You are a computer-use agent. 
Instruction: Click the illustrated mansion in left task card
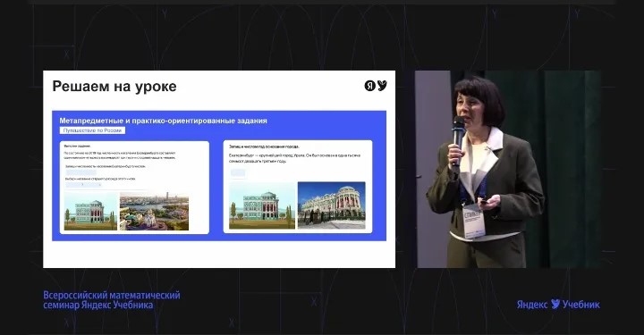pos(90,211)
